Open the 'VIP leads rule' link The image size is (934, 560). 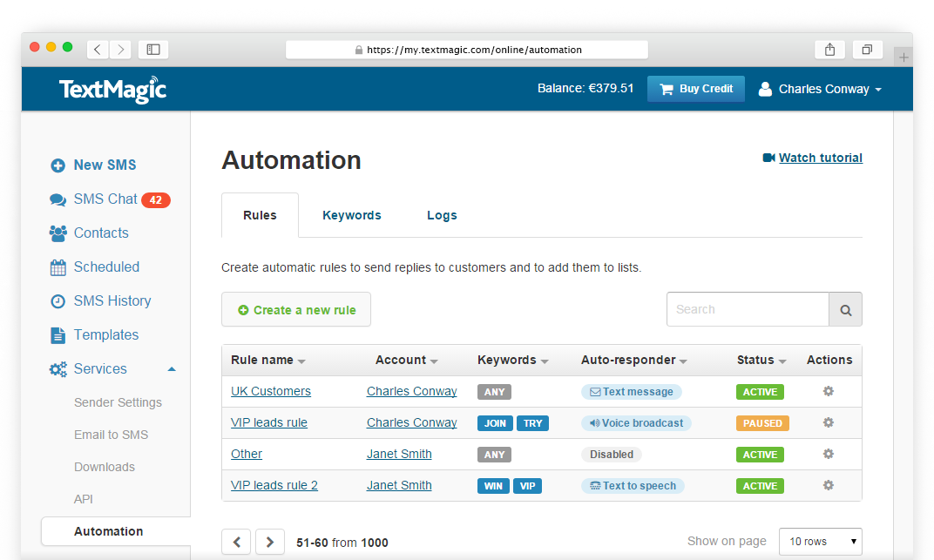coord(268,422)
